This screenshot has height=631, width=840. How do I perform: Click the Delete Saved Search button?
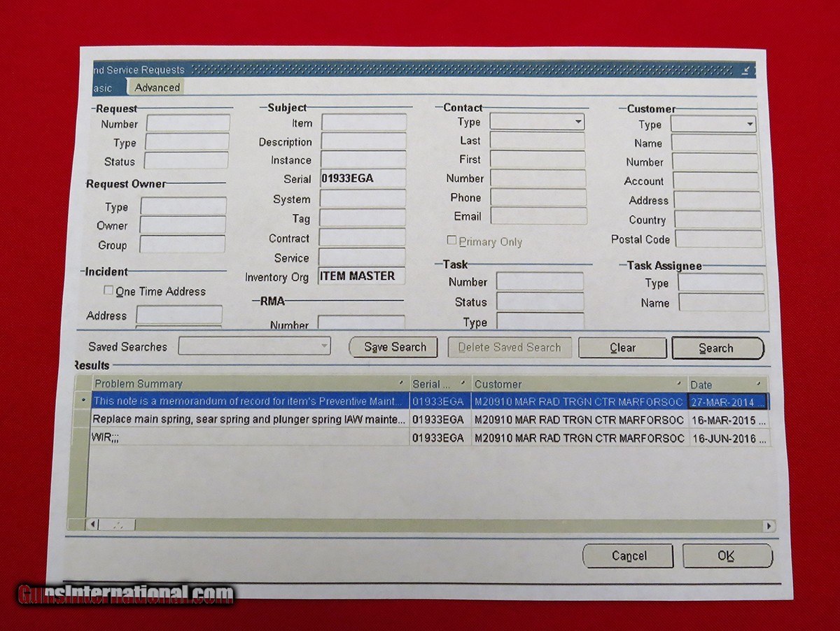[x=510, y=348]
